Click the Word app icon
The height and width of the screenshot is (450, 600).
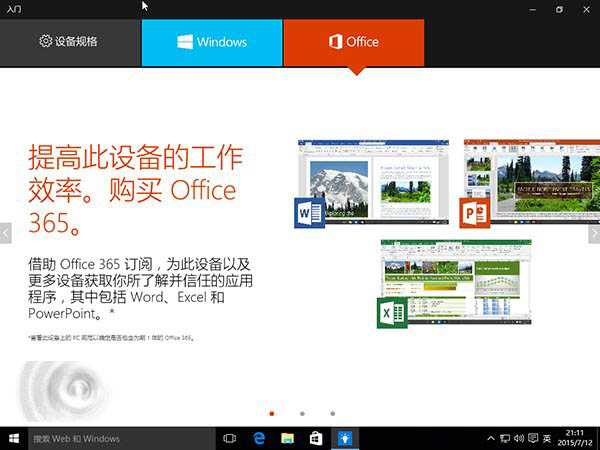point(310,213)
